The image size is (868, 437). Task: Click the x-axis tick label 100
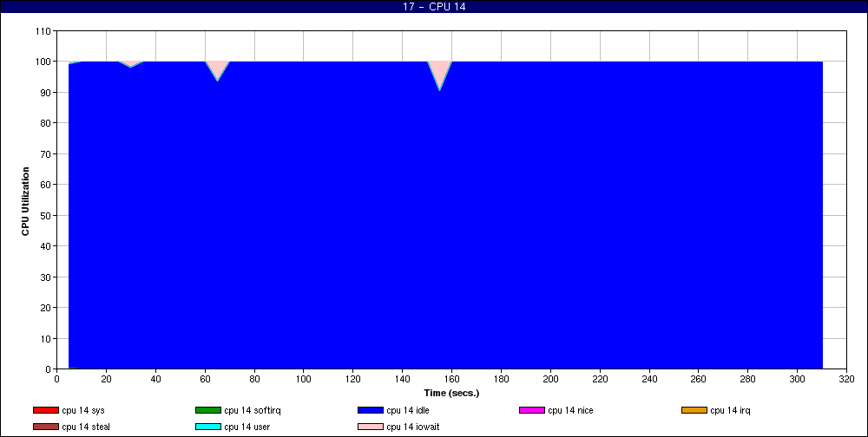pos(304,380)
